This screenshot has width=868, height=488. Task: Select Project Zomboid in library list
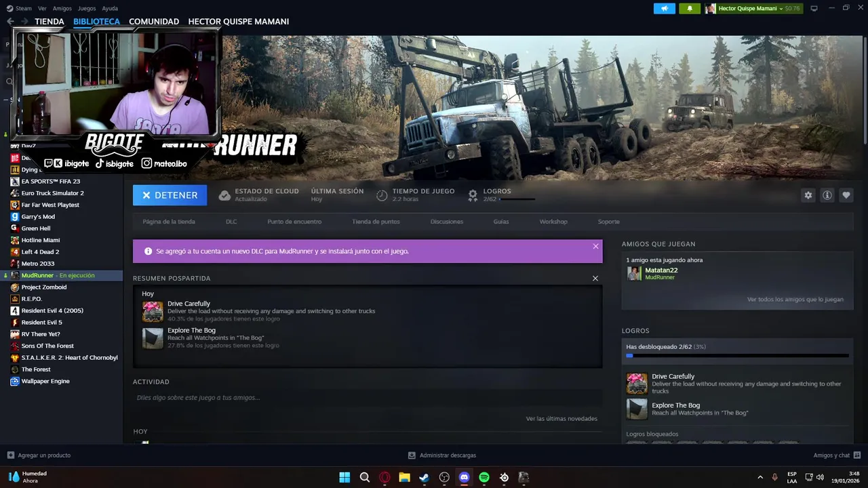[x=44, y=287]
